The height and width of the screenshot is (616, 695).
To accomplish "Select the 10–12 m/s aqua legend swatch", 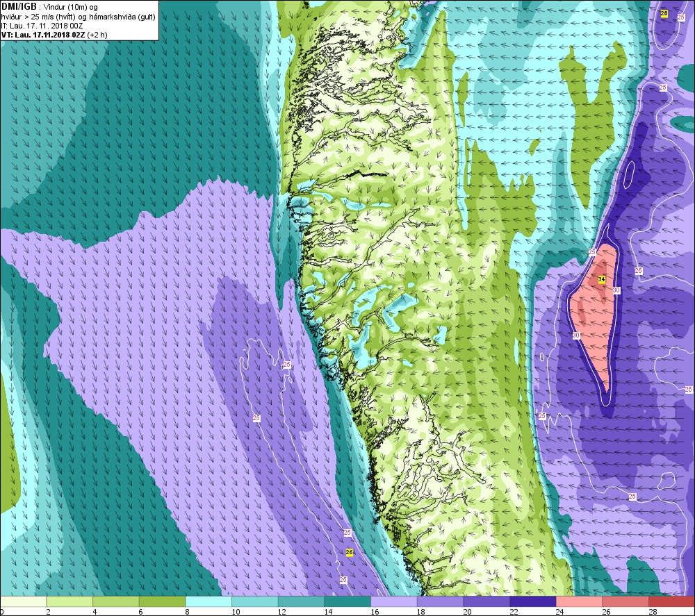I will coord(254,601).
